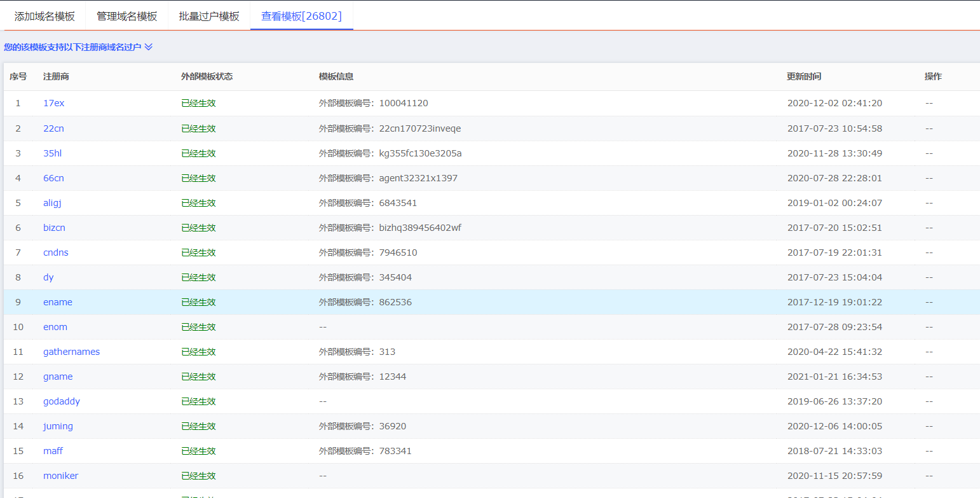
Task: Click update time 2020-11-15 20:57:59
Action: click(x=834, y=476)
